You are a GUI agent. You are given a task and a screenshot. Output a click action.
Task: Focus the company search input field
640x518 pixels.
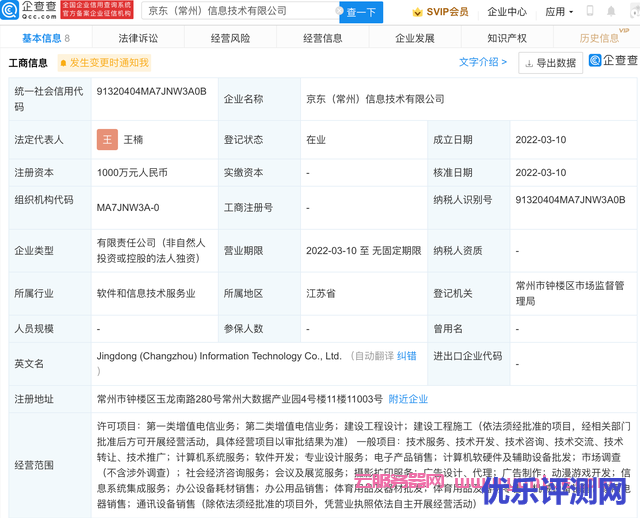point(241,11)
